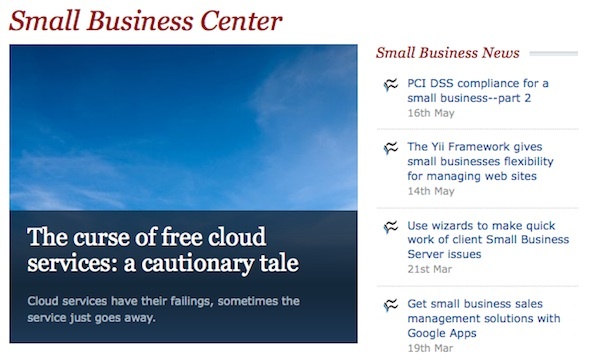This screenshot has width=590, height=361.
Task: Open the Yii Framework article link
Action: pos(481,161)
